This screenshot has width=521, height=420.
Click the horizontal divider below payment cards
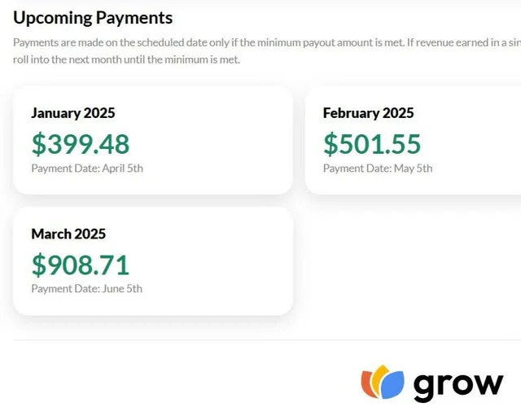point(267,340)
